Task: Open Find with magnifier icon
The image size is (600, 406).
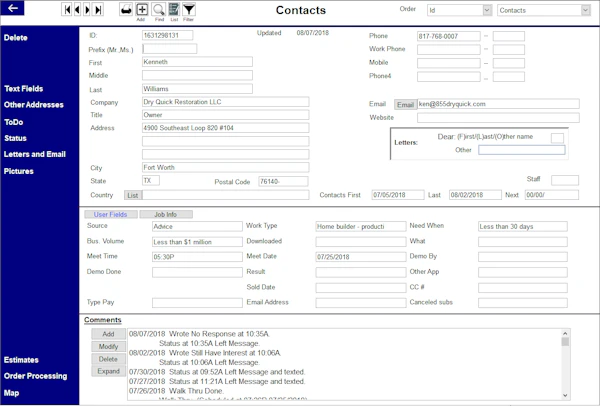Action: [x=158, y=10]
